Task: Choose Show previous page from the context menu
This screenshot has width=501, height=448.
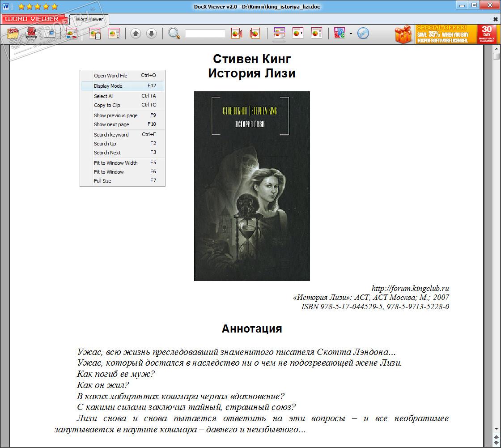Action: (x=123, y=115)
